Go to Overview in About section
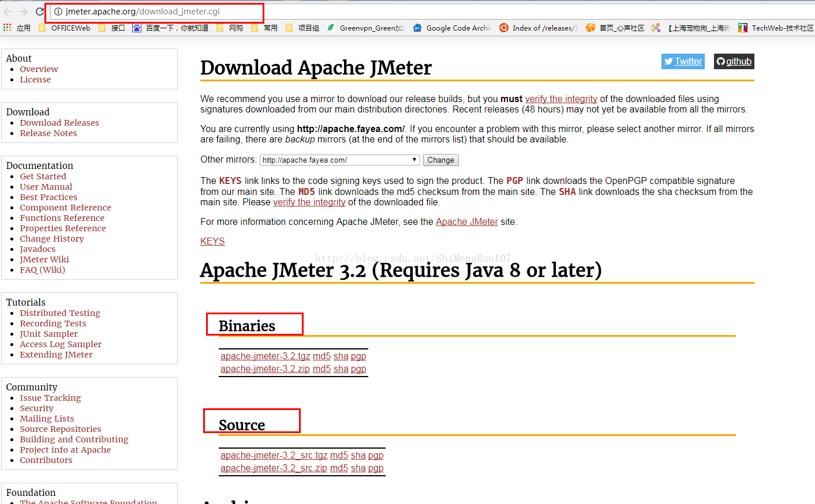Viewport: 815px width, 504px height. (x=39, y=69)
